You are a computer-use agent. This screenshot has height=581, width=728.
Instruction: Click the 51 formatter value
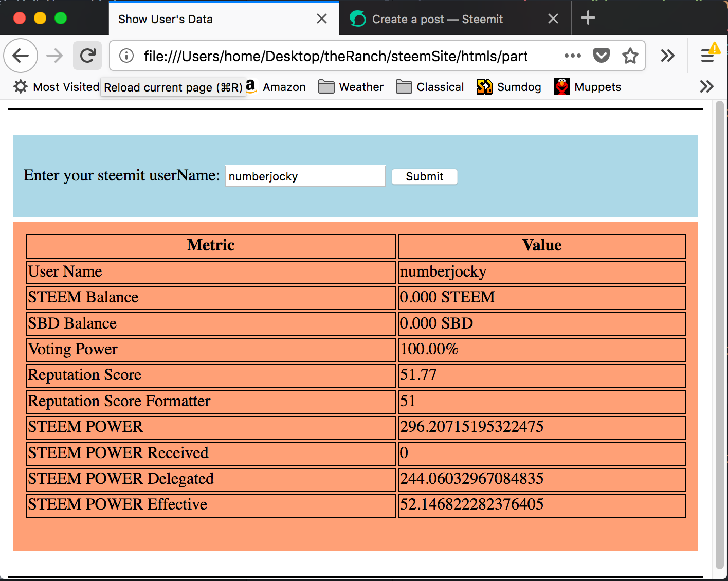[x=408, y=401]
